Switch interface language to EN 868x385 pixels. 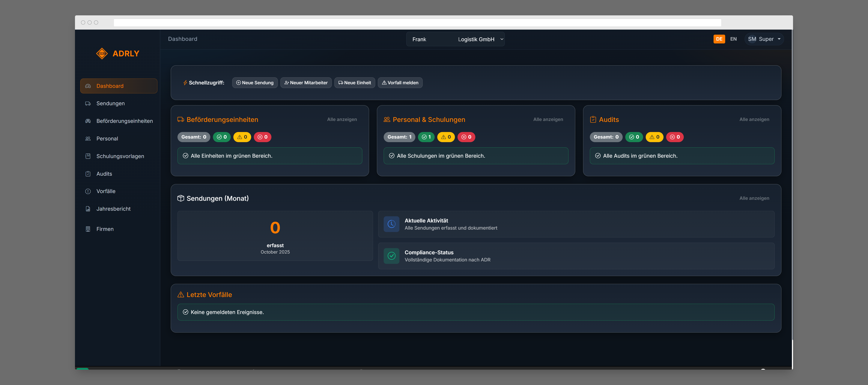(734, 39)
